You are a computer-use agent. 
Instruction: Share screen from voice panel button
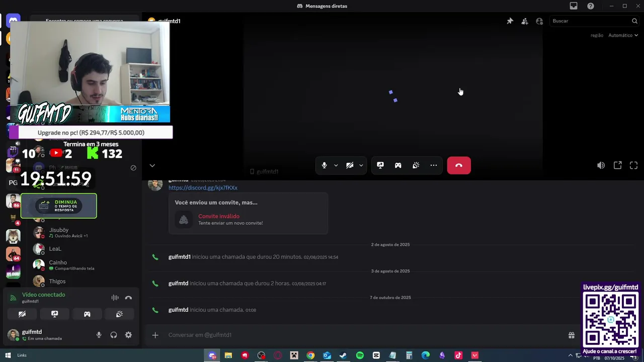coord(54,314)
